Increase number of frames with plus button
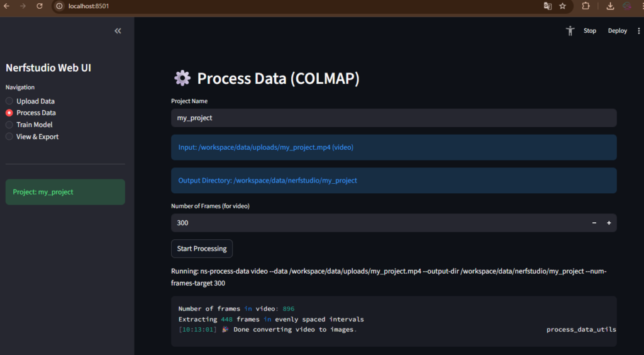 coord(609,223)
